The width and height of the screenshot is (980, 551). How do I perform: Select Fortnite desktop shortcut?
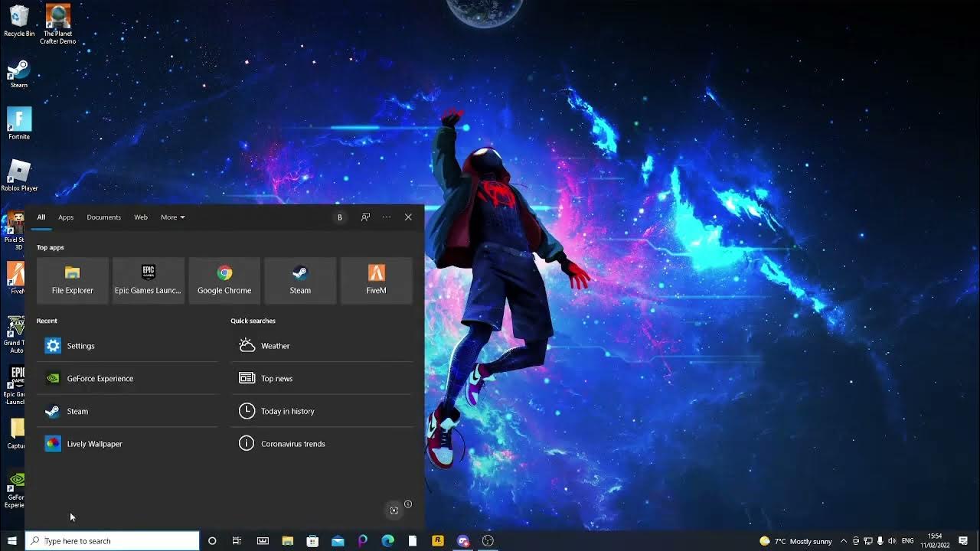pos(19,123)
